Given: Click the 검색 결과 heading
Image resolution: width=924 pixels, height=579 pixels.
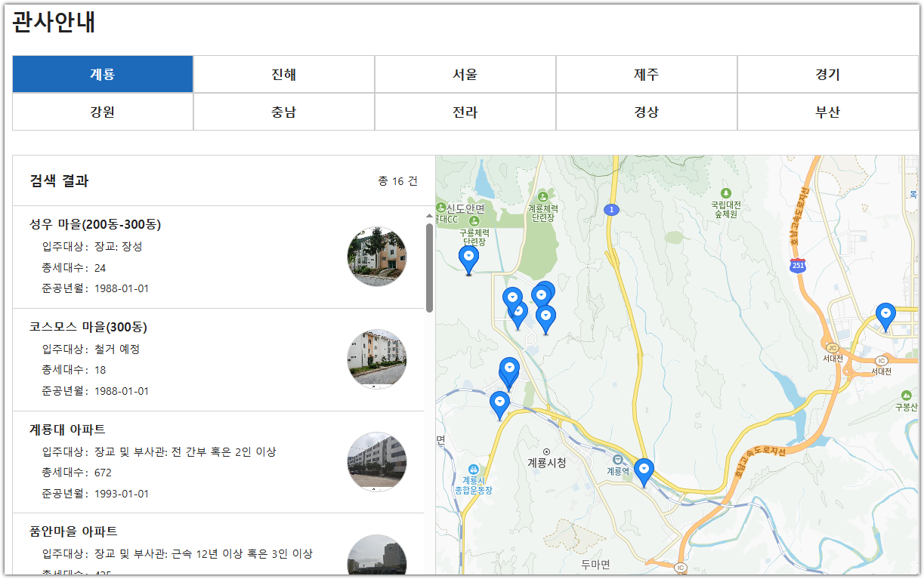Looking at the screenshot, I should coord(59,181).
